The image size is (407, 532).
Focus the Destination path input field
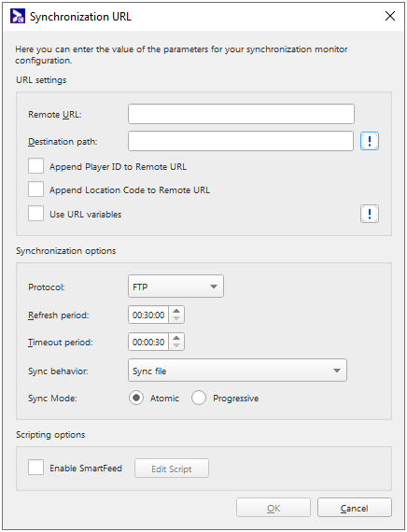(x=241, y=141)
